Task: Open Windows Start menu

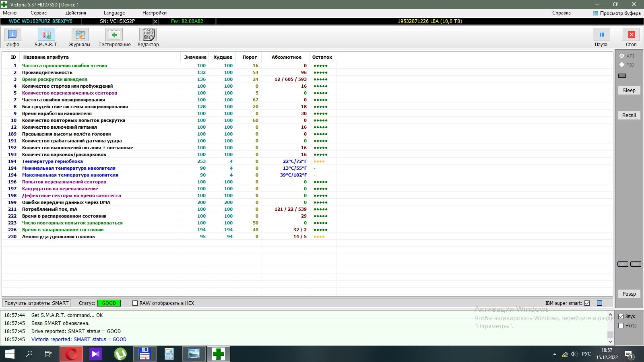Action: (x=9, y=354)
